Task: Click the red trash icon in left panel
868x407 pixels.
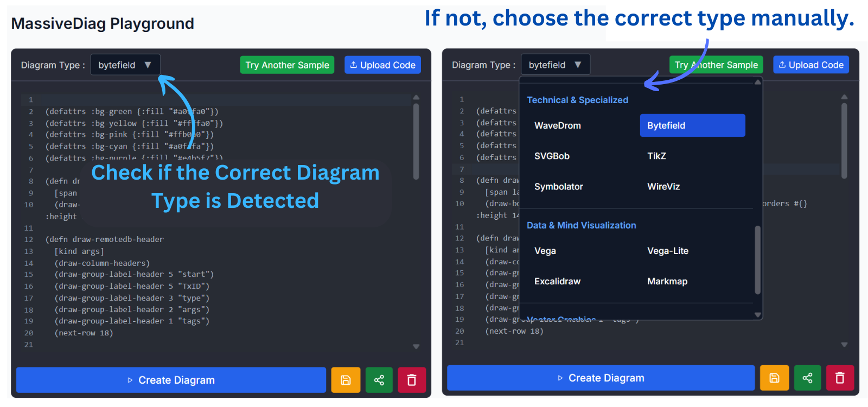Action: coord(412,380)
